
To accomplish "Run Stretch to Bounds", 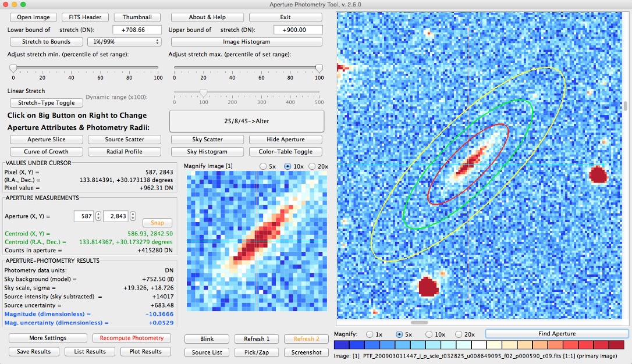I will [46, 41].
